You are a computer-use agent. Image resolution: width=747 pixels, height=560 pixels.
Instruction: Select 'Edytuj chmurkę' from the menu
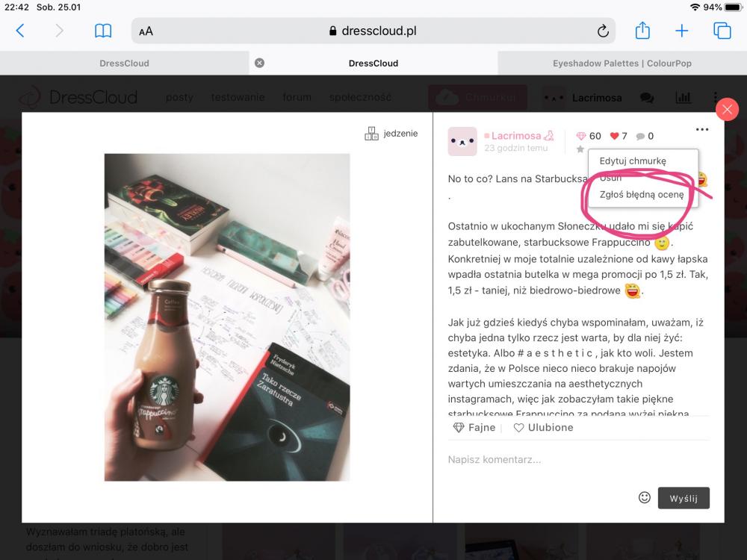pos(632,161)
